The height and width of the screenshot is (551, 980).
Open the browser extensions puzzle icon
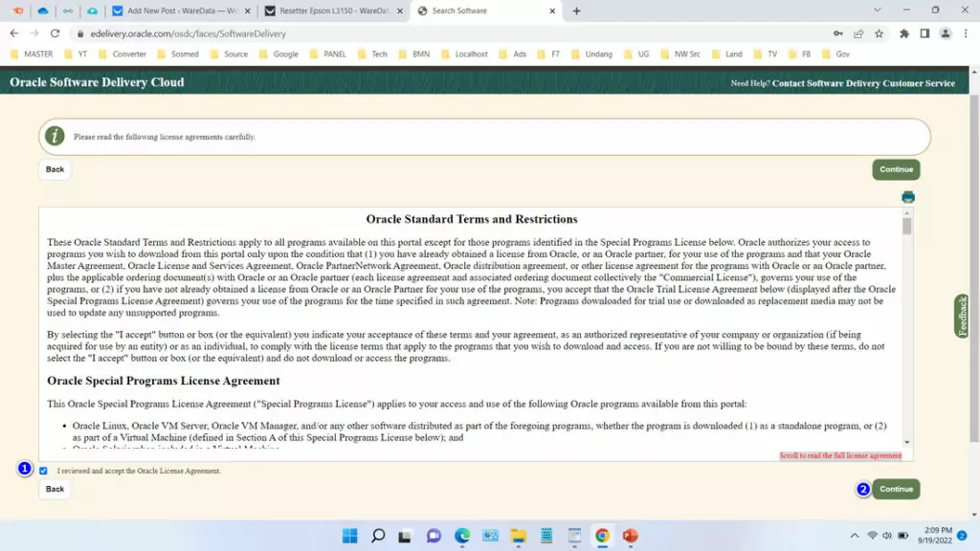tap(904, 33)
